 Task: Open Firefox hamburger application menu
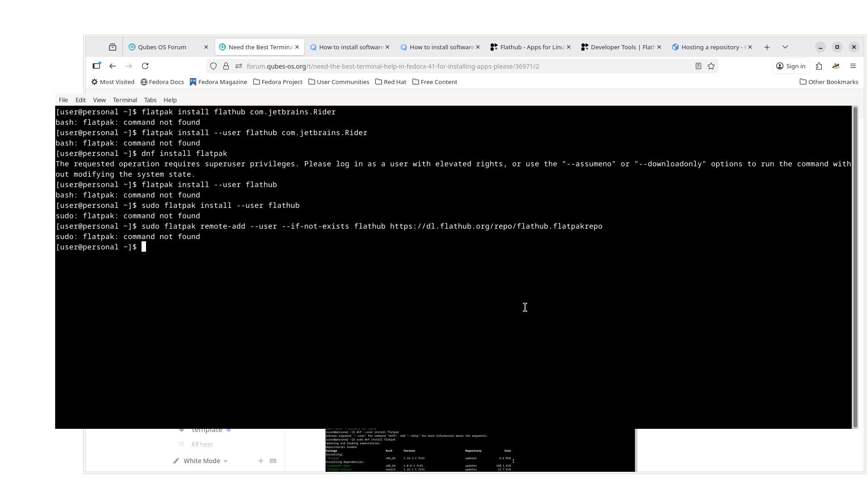click(x=853, y=66)
